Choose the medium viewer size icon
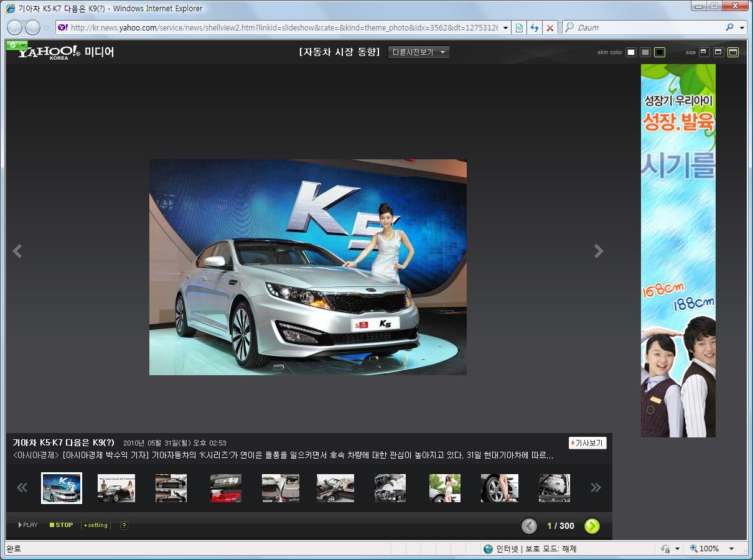Image resolution: width=753 pixels, height=560 pixels. point(718,52)
